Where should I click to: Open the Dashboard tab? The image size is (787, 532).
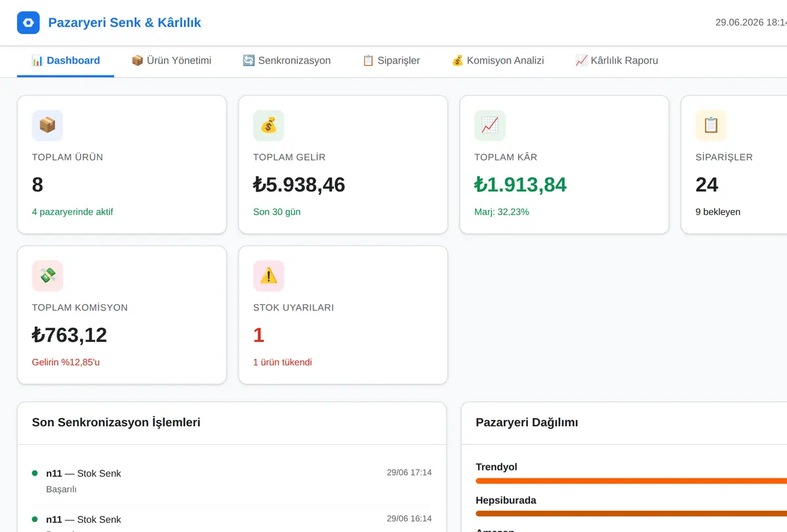pyautogui.click(x=66, y=60)
